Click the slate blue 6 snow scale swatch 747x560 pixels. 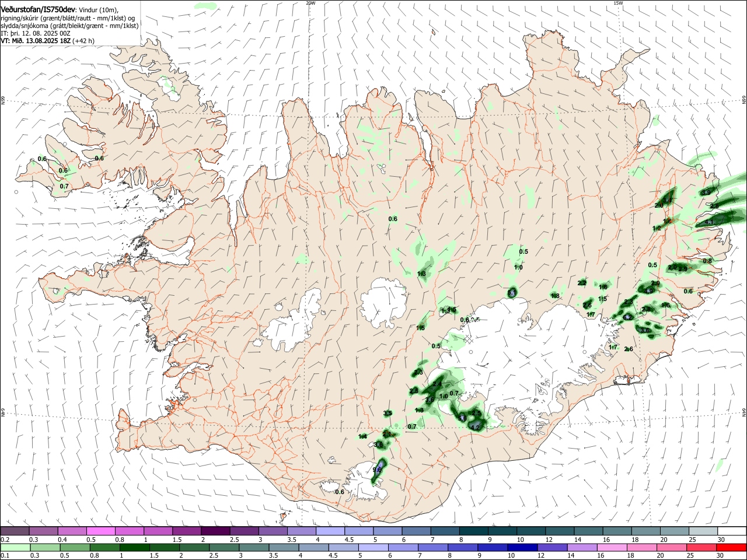tap(417, 531)
